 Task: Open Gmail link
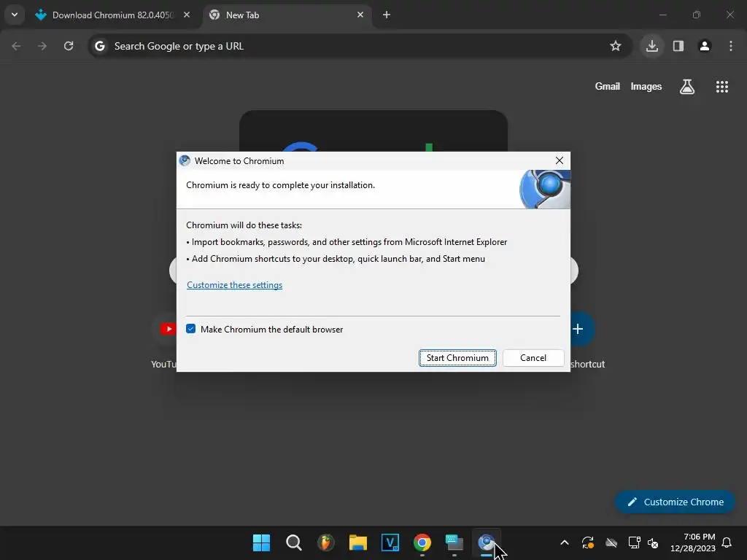[x=608, y=86]
